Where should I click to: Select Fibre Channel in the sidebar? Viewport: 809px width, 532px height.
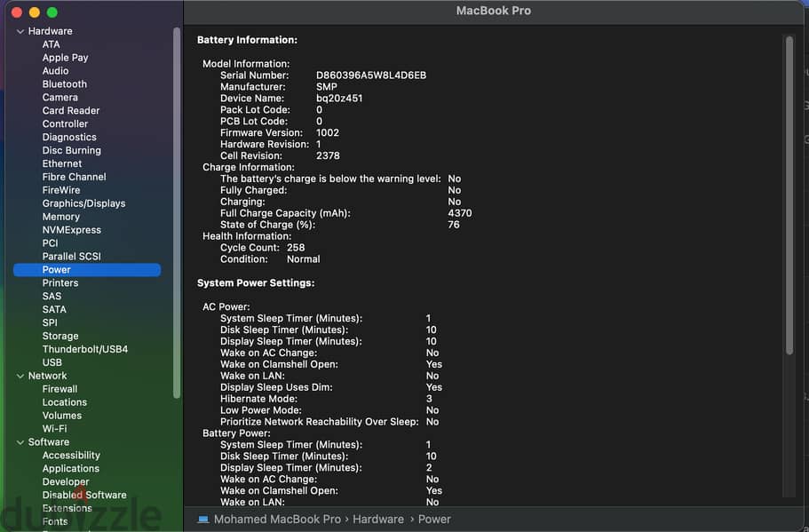(74, 177)
